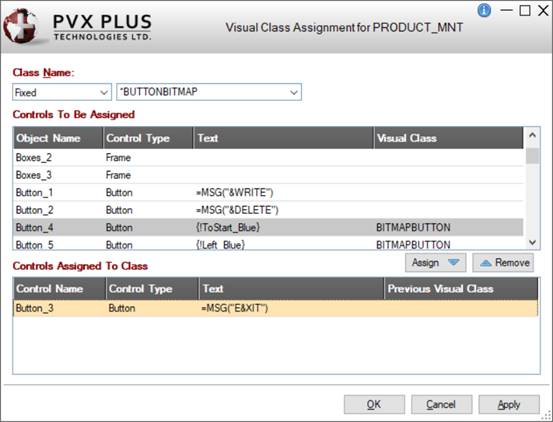
Task: Click the scroll down arrow in the controls list
Action: coord(533,243)
